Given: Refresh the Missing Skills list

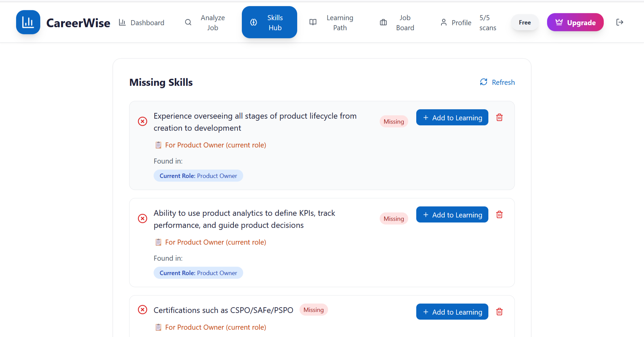Looking at the screenshot, I should click(497, 82).
